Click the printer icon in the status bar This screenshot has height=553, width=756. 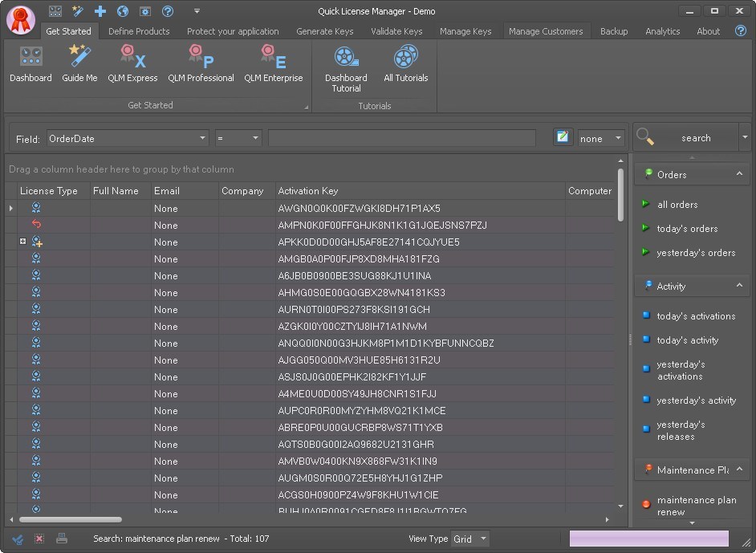click(61, 539)
